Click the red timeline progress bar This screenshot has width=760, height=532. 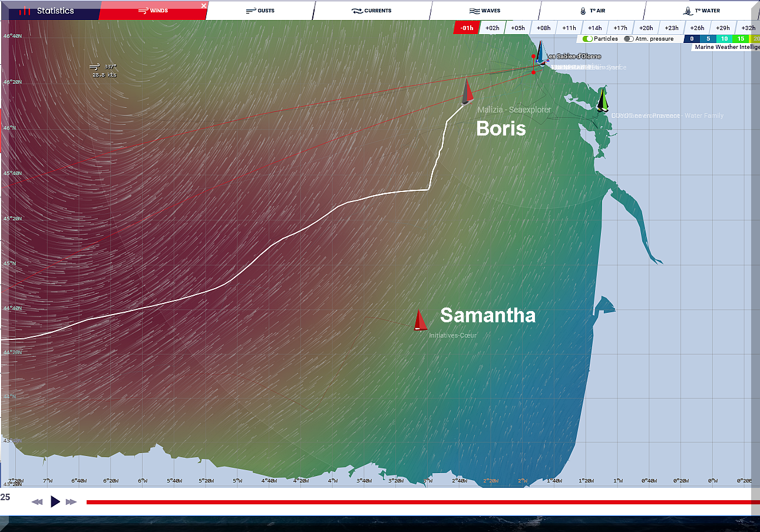tap(412, 502)
